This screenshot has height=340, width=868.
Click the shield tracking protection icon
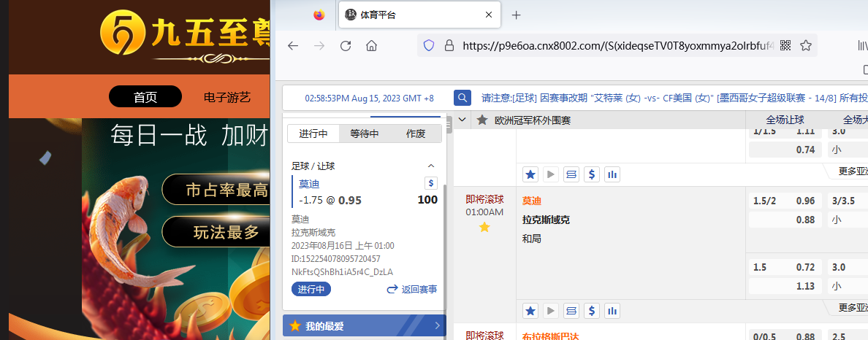[429, 46]
